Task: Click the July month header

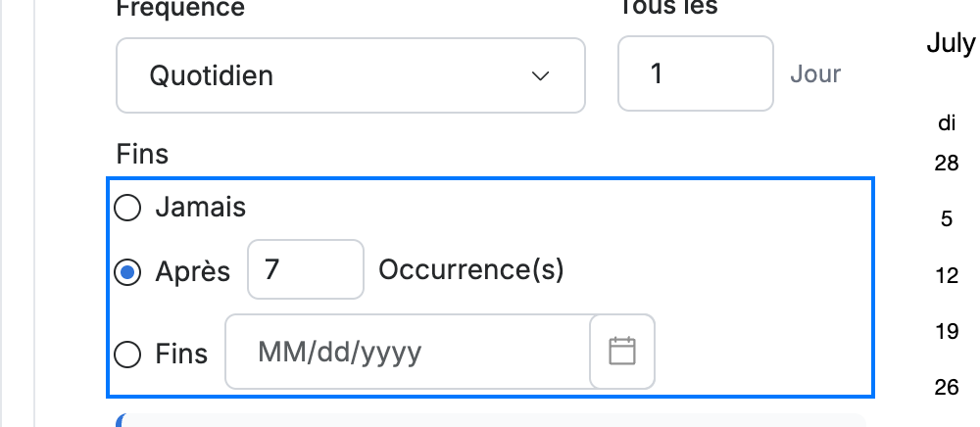Action: (952, 44)
